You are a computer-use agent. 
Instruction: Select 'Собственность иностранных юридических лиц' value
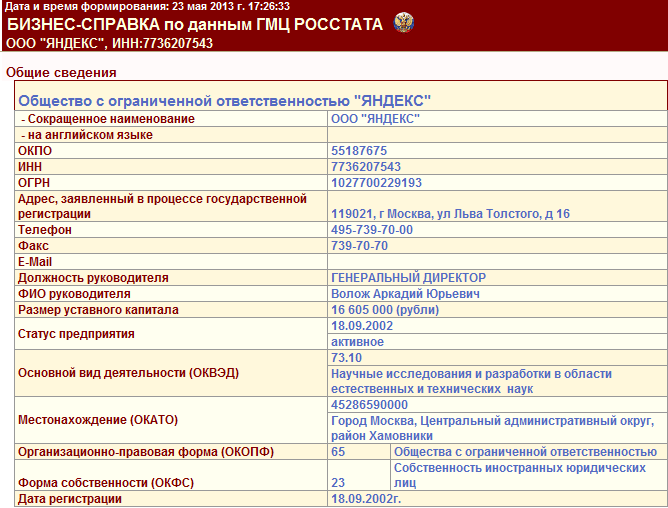(x=520, y=475)
